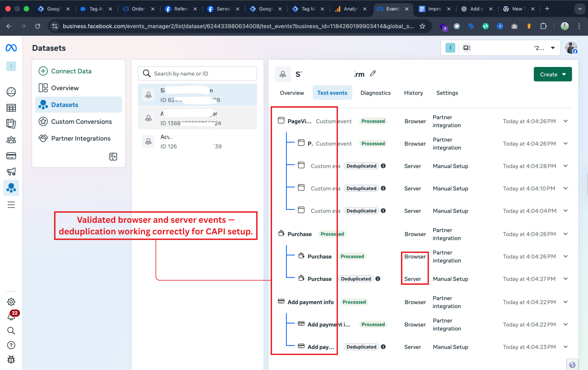Click the Meta logo icon
Viewport: 588px width, 370px height.
(x=11, y=48)
